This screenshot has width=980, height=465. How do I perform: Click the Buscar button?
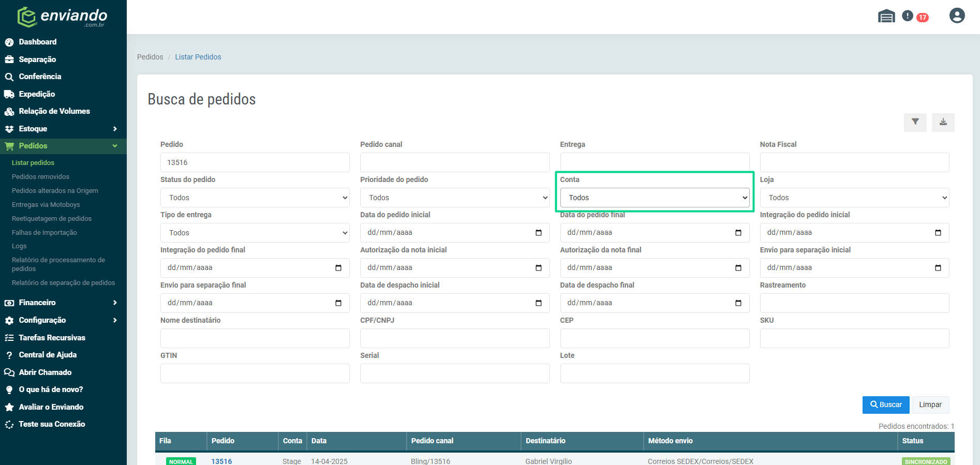pyautogui.click(x=886, y=405)
